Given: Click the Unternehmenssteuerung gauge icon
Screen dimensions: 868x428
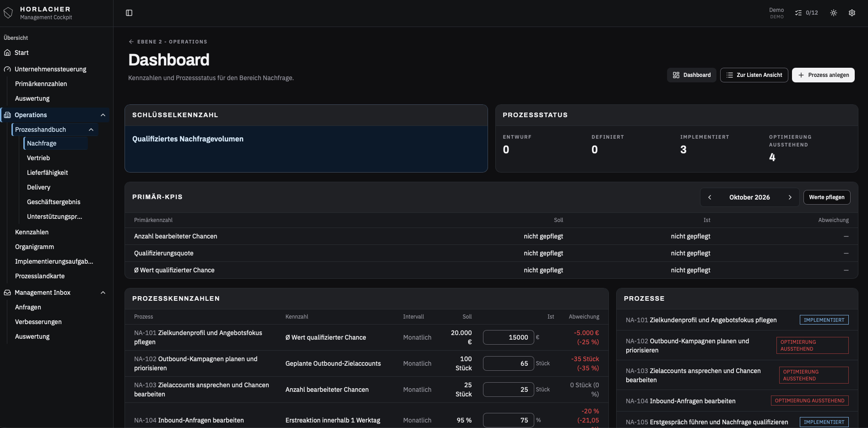Looking at the screenshot, I should coord(7,69).
